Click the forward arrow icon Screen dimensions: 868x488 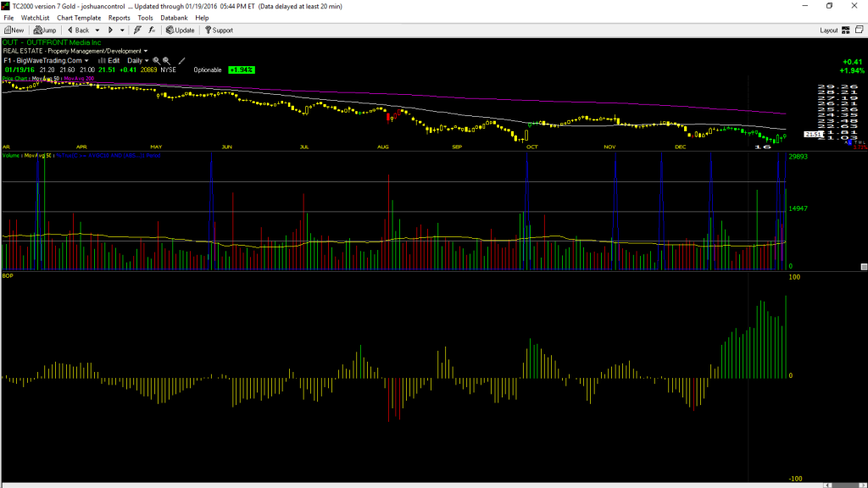pyautogui.click(x=110, y=30)
